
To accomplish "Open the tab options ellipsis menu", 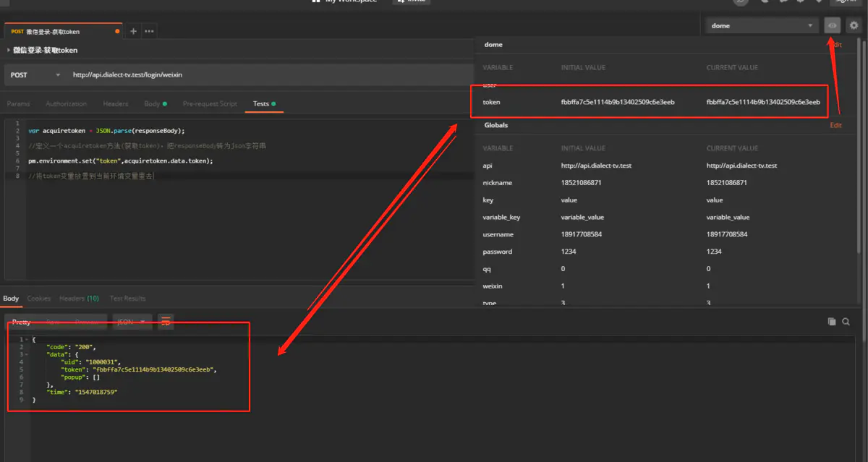I will tap(149, 31).
